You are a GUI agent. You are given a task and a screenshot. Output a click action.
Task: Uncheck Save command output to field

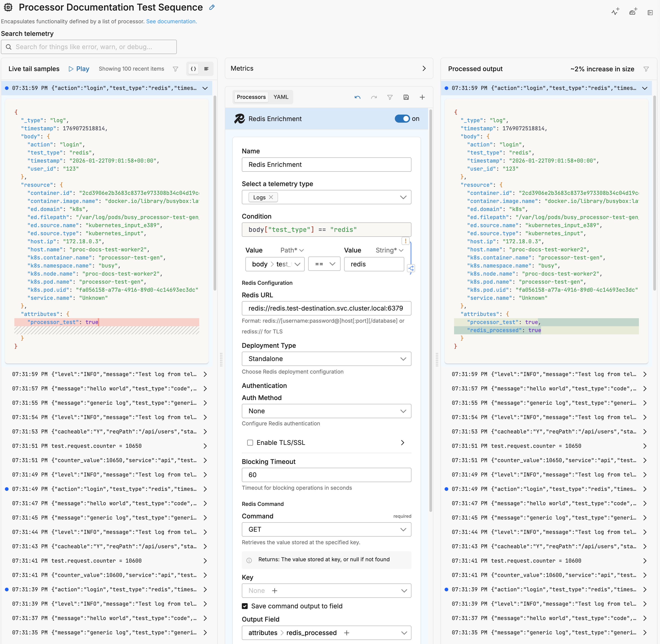point(245,606)
